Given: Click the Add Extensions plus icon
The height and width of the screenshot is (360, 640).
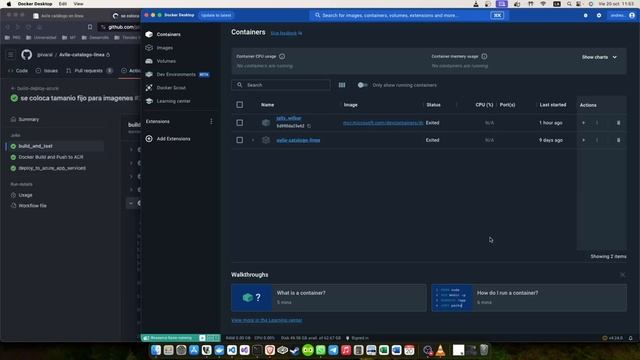Looking at the screenshot, I should pos(149,139).
